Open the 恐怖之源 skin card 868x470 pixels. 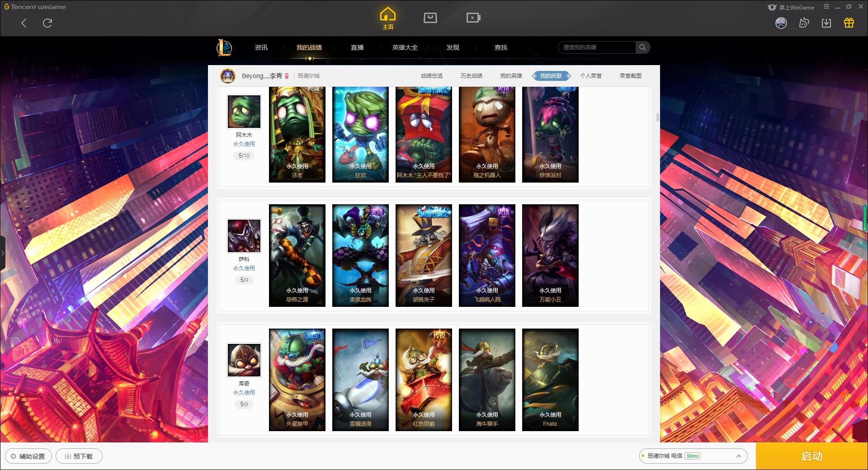click(297, 255)
